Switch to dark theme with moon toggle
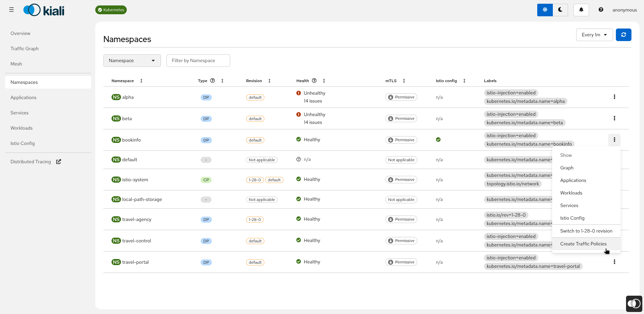This screenshot has width=644, height=314. [560, 10]
